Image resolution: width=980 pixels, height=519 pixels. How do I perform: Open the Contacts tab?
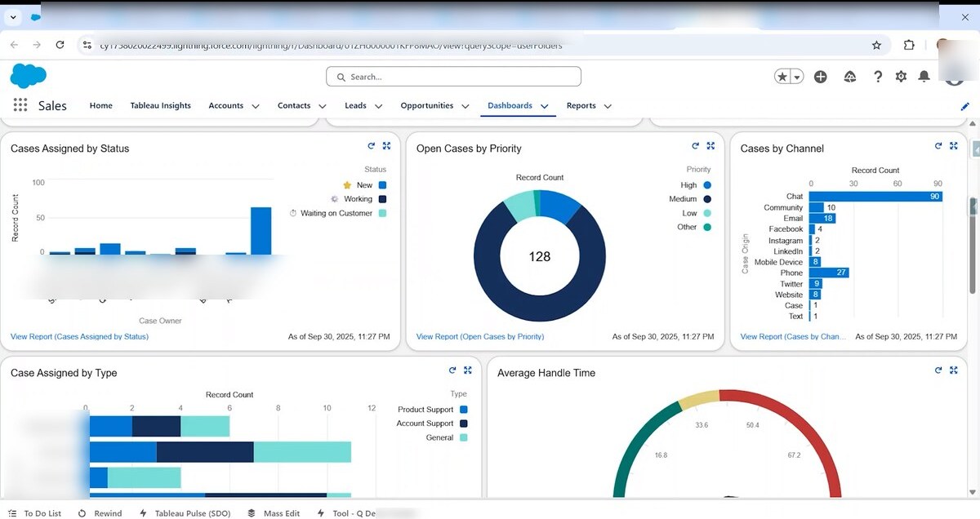click(x=294, y=105)
